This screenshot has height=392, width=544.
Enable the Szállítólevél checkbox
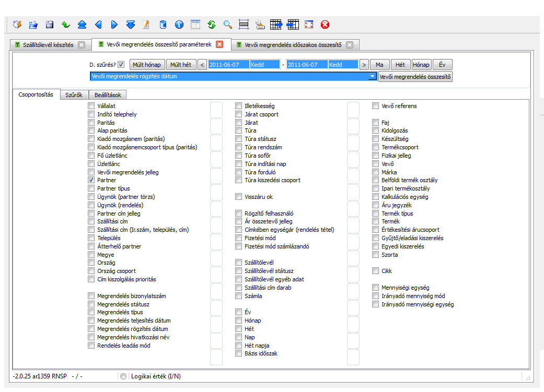coord(239,263)
